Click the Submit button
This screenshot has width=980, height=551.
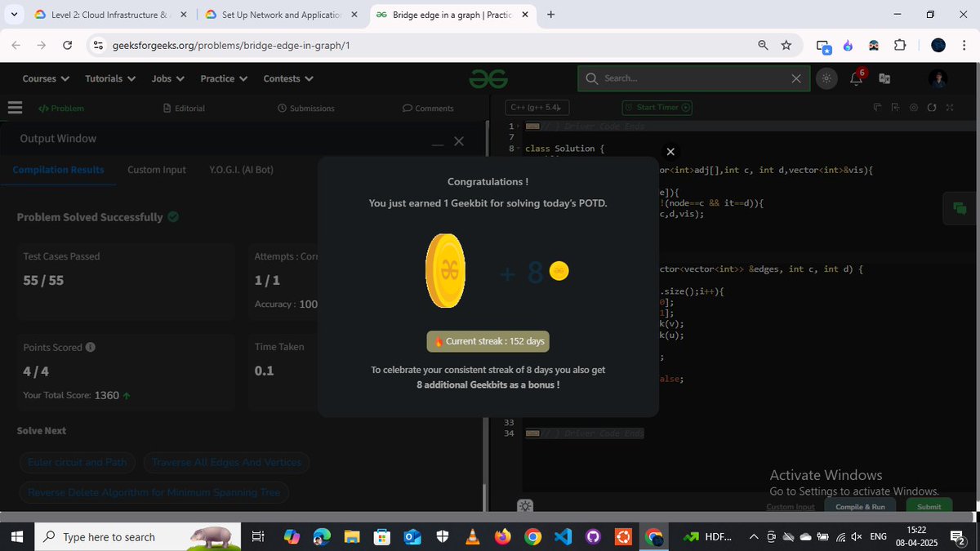tap(929, 506)
